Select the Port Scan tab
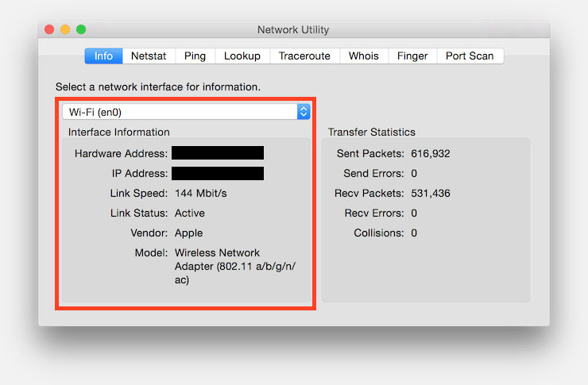 point(469,56)
